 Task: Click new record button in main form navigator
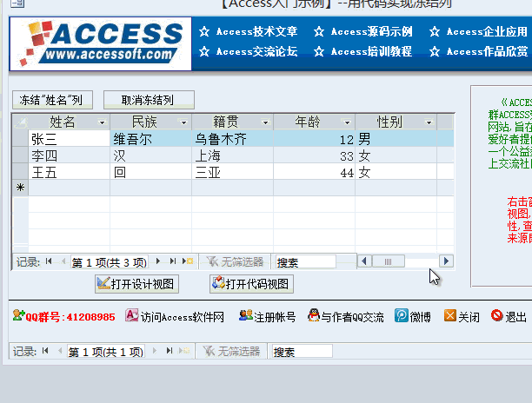point(184,351)
